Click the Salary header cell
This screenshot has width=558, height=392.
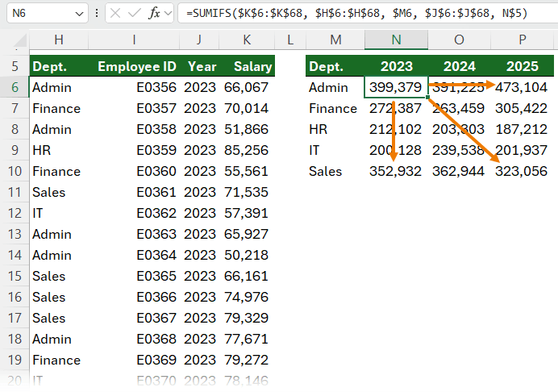(247, 66)
